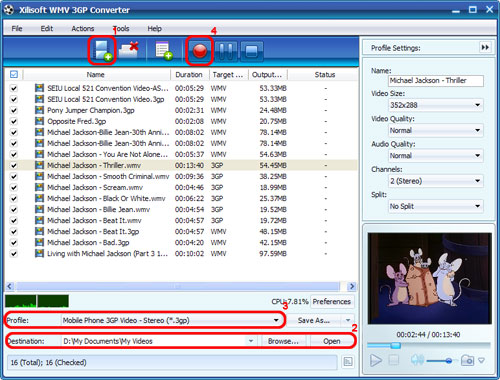Collapse the Profile Settings panel arrows

point(485,47)
